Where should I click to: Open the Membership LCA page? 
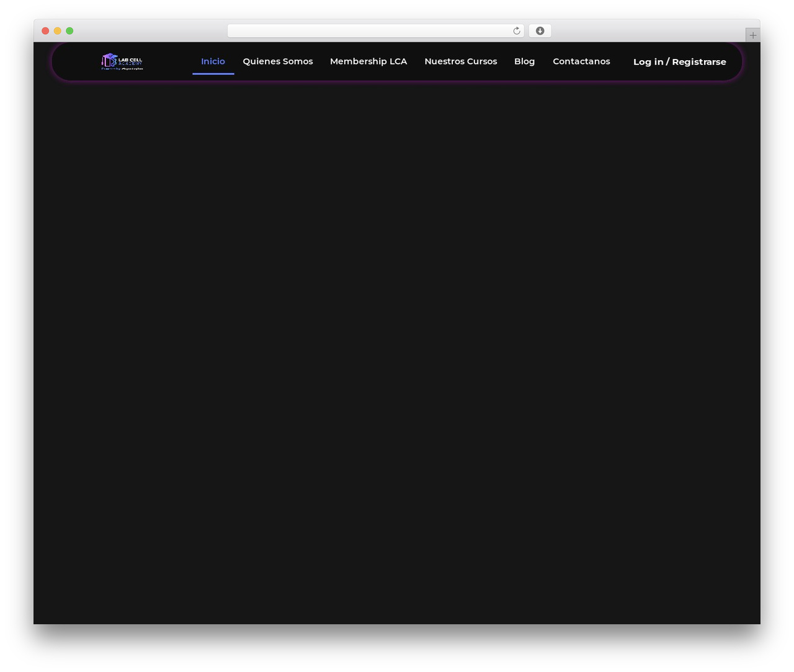point(368,61)
